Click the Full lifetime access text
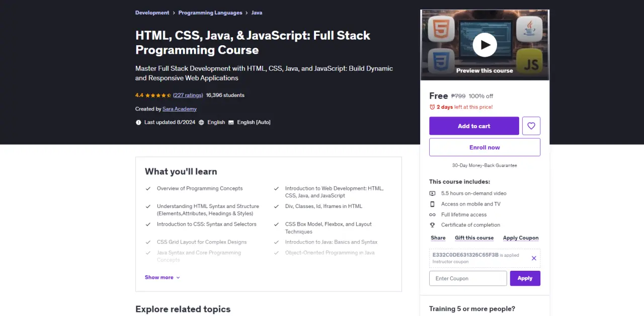The image size is (644, 316). (464, 215)
